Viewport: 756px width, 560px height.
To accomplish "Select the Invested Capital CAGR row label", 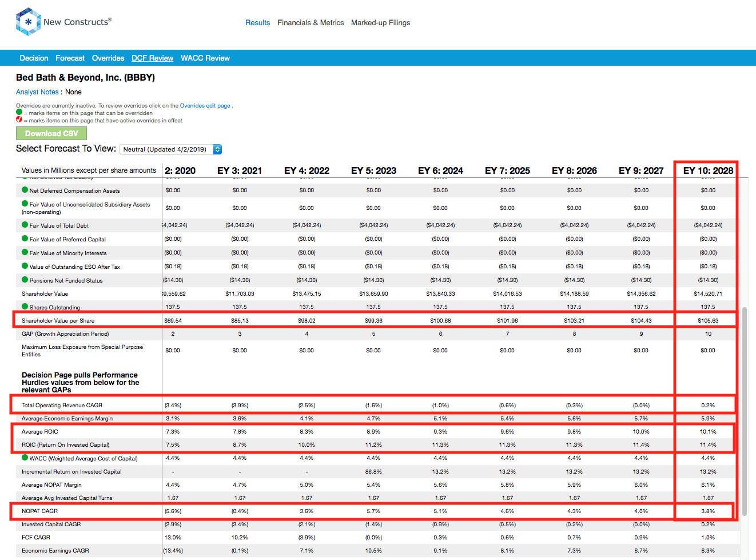I will click(51, 525).
